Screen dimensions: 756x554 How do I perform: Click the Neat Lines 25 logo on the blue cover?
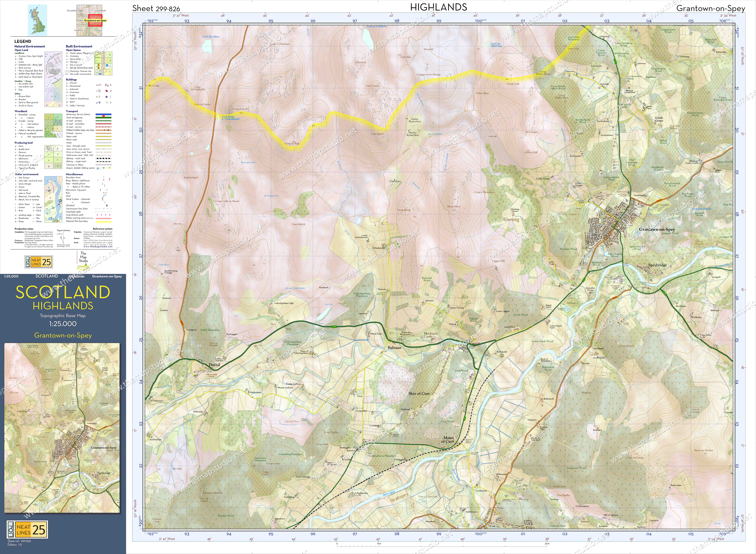pos(27,530)
